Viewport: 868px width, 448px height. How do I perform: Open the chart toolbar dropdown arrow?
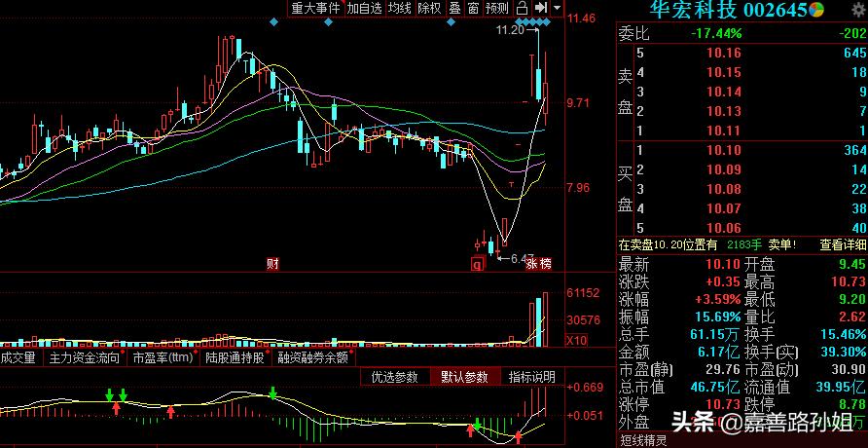557,9
